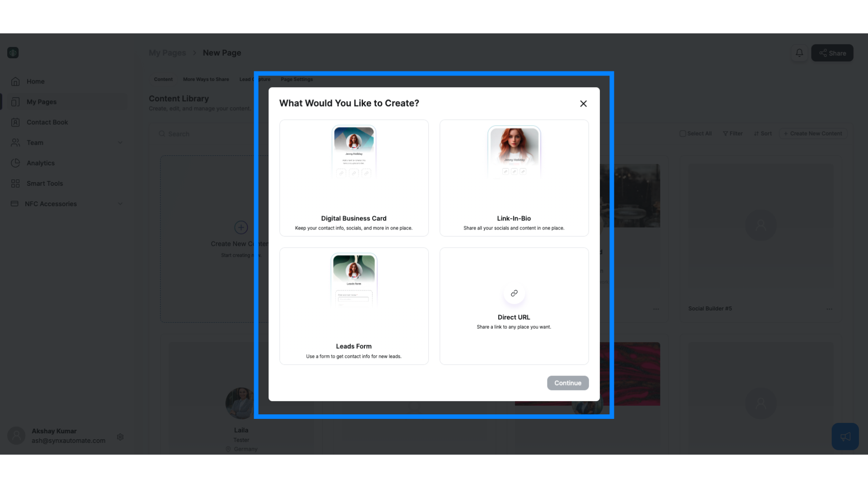Close the creation dialog

583,103
